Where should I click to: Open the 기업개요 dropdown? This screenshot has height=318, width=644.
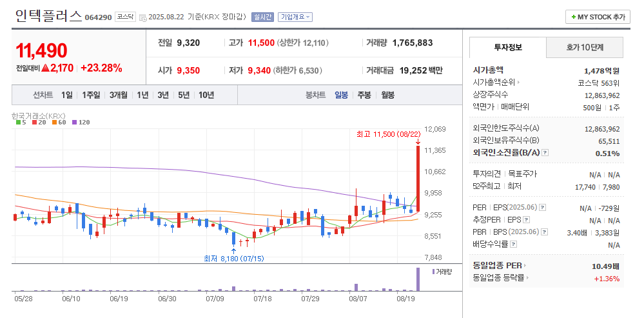295,17
